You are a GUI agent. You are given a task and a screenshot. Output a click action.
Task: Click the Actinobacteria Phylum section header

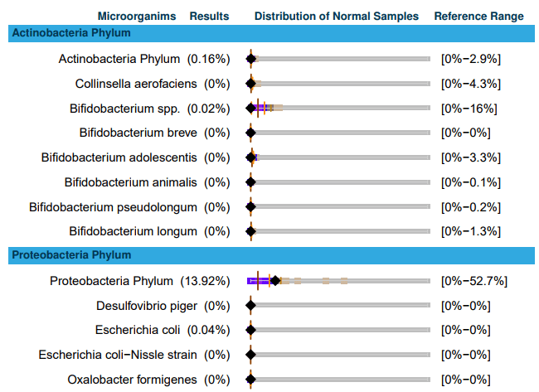coord(70,33)
